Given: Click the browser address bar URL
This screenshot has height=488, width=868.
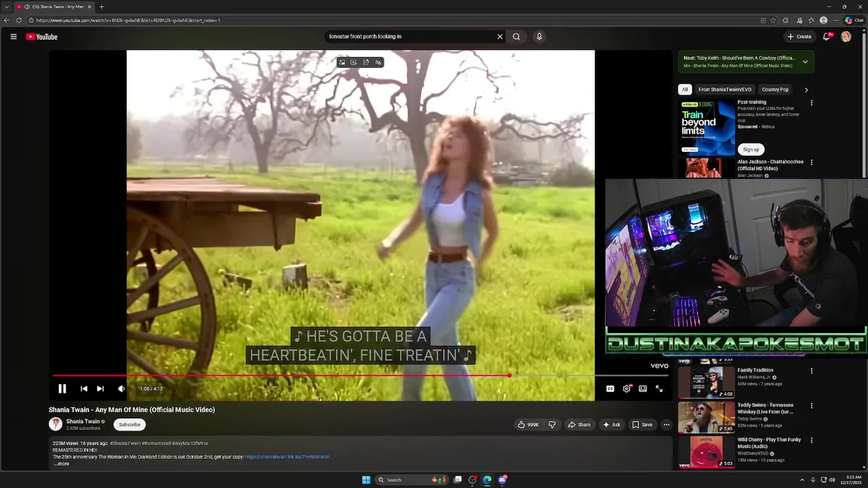Looking at the screenshot, I should click(128, 20).
